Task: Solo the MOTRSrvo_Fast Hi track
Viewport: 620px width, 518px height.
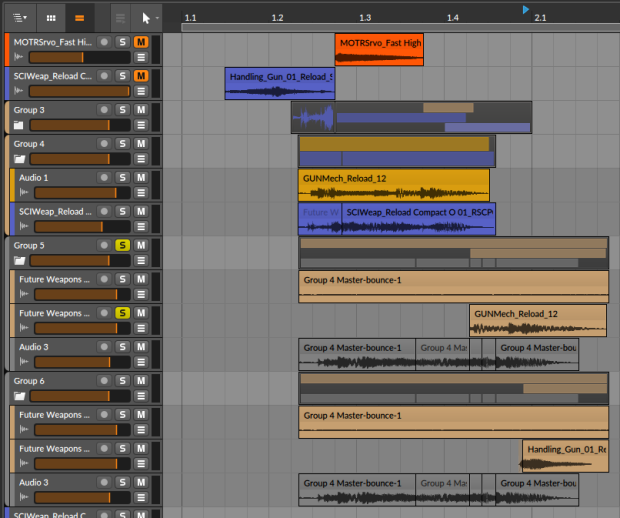Action: 123,42
